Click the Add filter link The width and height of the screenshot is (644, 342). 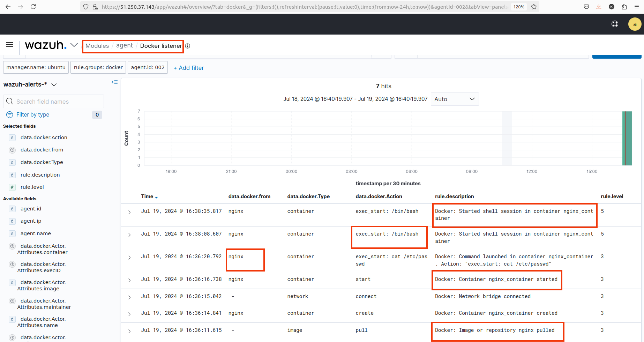coord(189,68)
